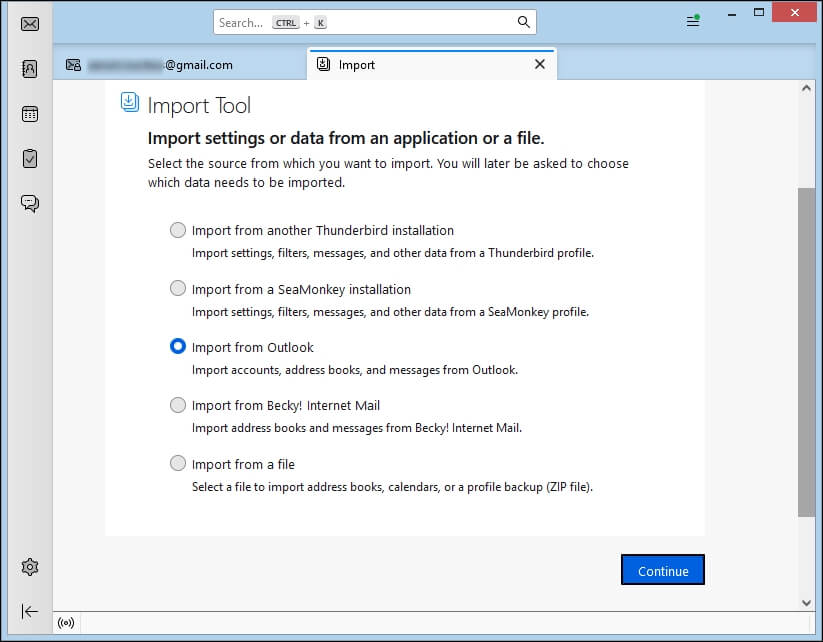Image resolution: width=823 pixels, height=642 pixels.
Task: Open the Address Book sidebar icon
Action: click(30, 69)
